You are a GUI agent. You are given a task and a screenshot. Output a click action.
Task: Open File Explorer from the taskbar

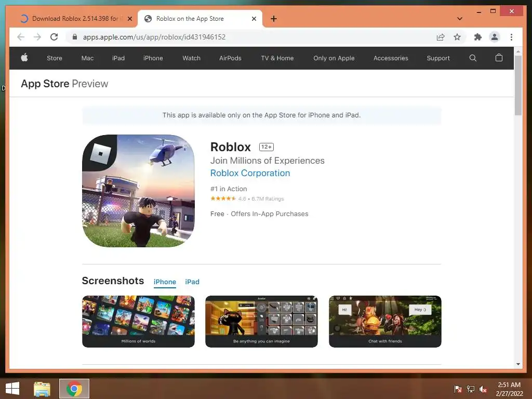(x=42, y=389)
